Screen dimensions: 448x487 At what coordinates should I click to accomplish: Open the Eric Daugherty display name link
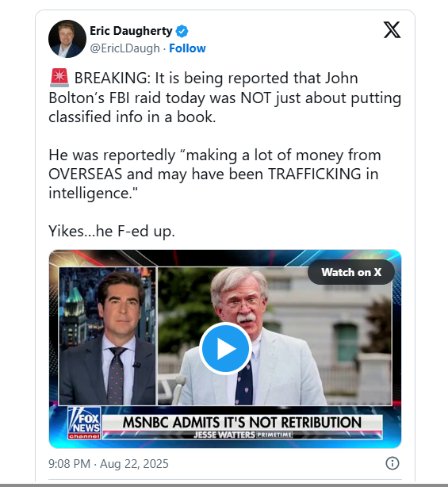click(x=131, y=31)
